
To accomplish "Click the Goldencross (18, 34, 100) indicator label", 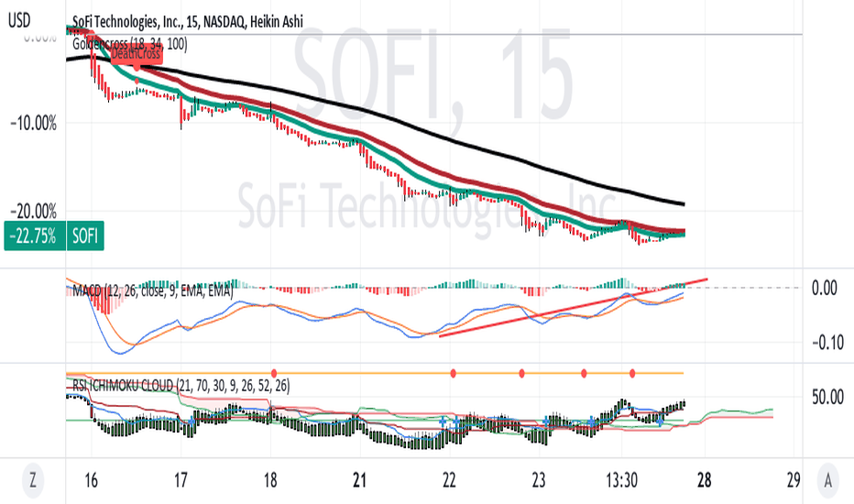I will tap(129, 44).
